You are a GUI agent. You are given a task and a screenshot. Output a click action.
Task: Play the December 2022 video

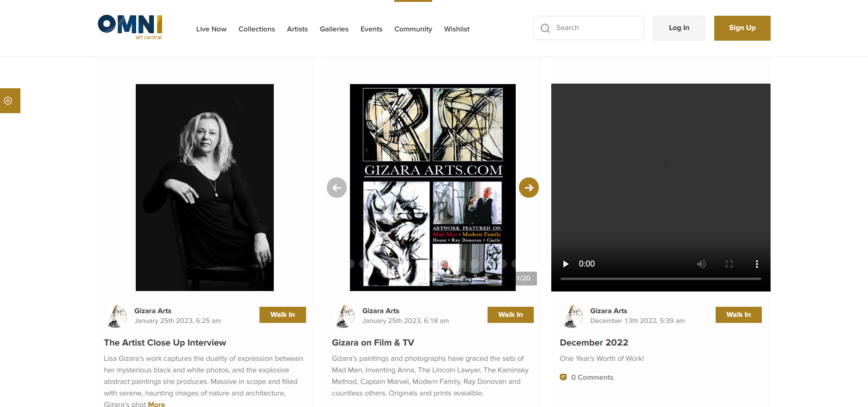point(566,264)
